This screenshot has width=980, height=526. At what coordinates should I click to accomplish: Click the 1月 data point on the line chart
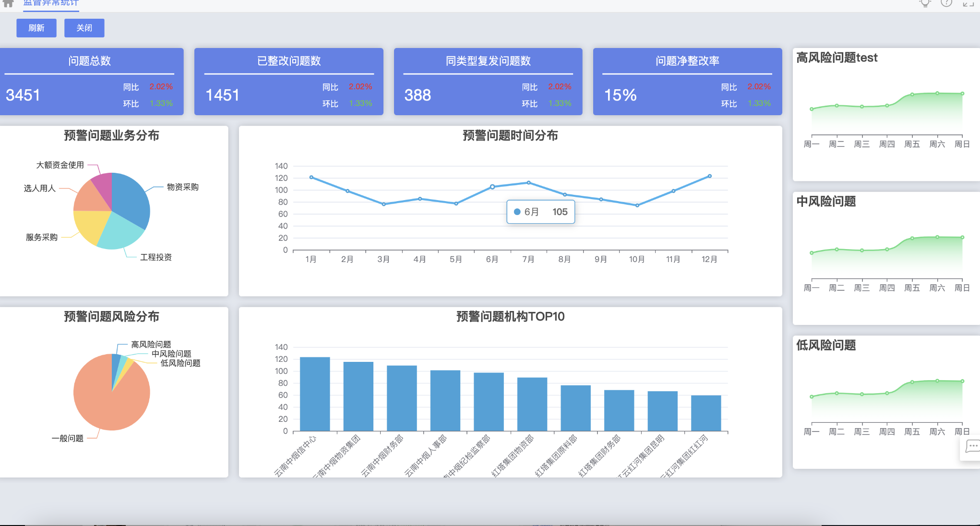click(311, 178)
